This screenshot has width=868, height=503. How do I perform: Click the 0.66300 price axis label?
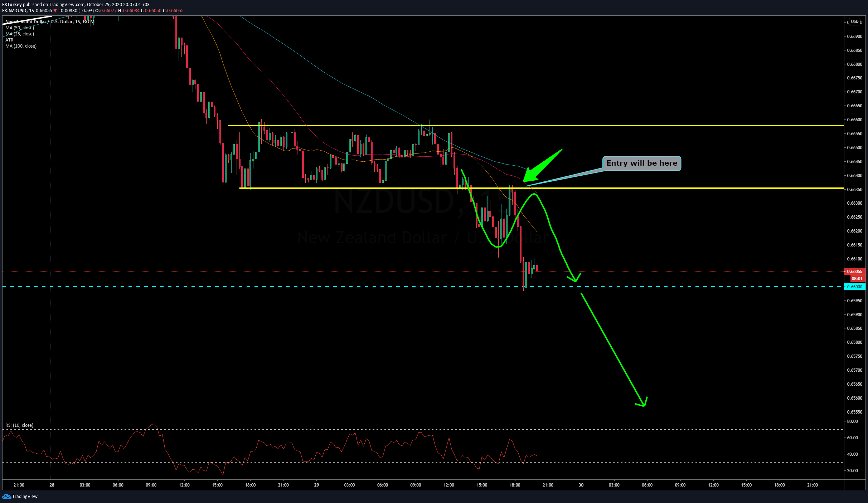(854, 203)
